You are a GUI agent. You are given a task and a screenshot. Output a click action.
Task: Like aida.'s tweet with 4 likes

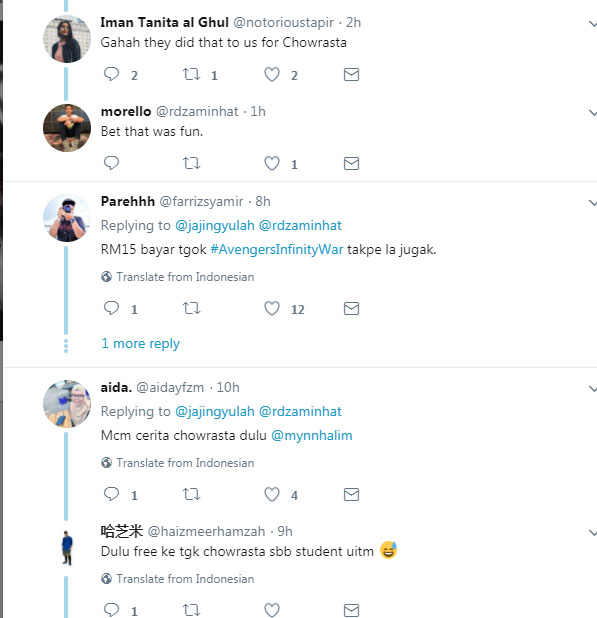[x=272, y=494]
